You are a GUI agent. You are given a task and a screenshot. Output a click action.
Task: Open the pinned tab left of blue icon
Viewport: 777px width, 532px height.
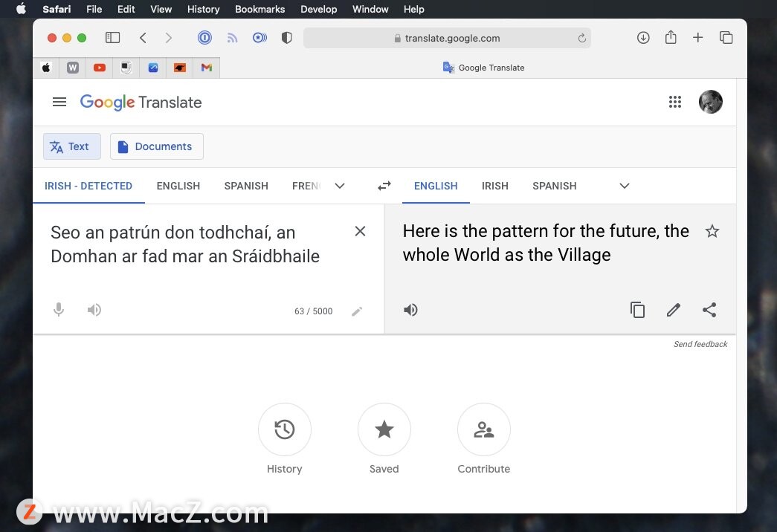coord(126,68)
